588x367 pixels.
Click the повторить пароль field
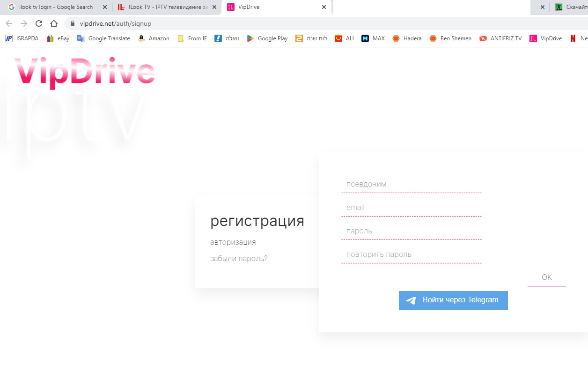(x=411, y=255)
